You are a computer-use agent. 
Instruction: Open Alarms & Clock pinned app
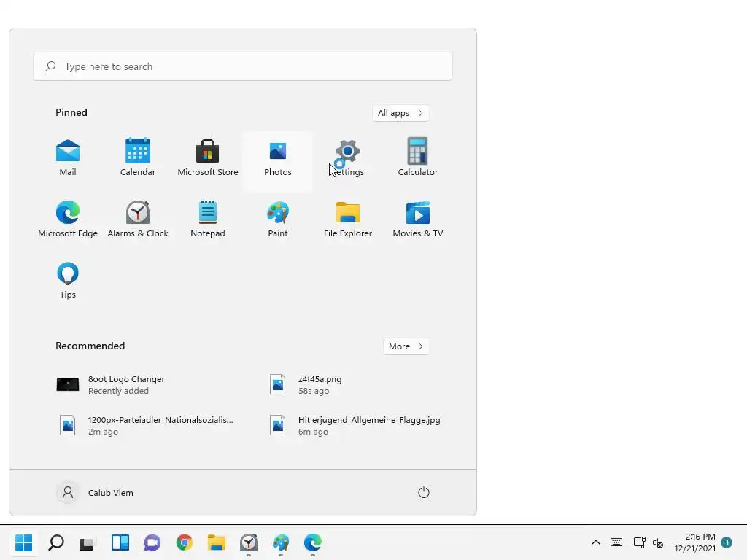138,220
